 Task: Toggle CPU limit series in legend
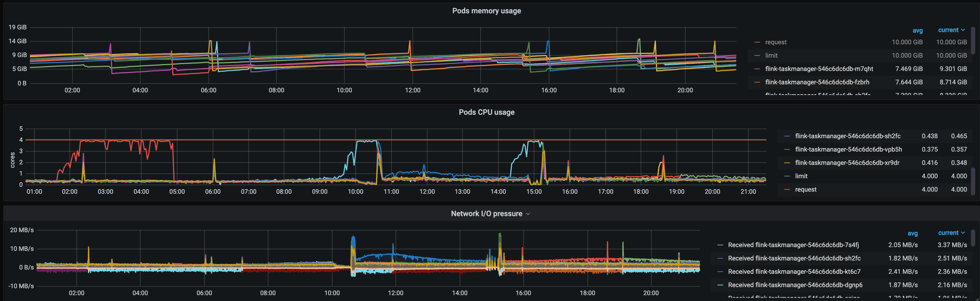pos(801,176)
